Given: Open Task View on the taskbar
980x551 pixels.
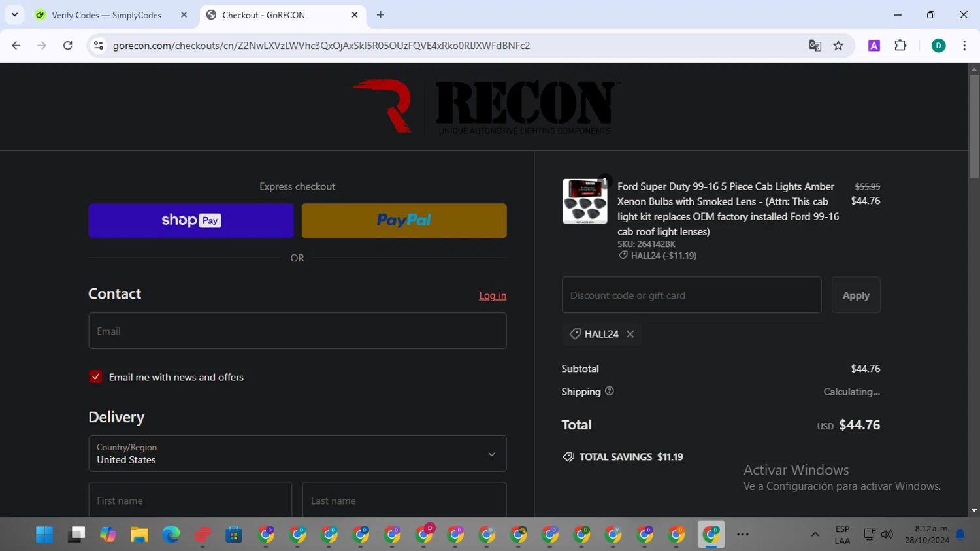Looking at the screenshot, I should [x=76, y=535].
